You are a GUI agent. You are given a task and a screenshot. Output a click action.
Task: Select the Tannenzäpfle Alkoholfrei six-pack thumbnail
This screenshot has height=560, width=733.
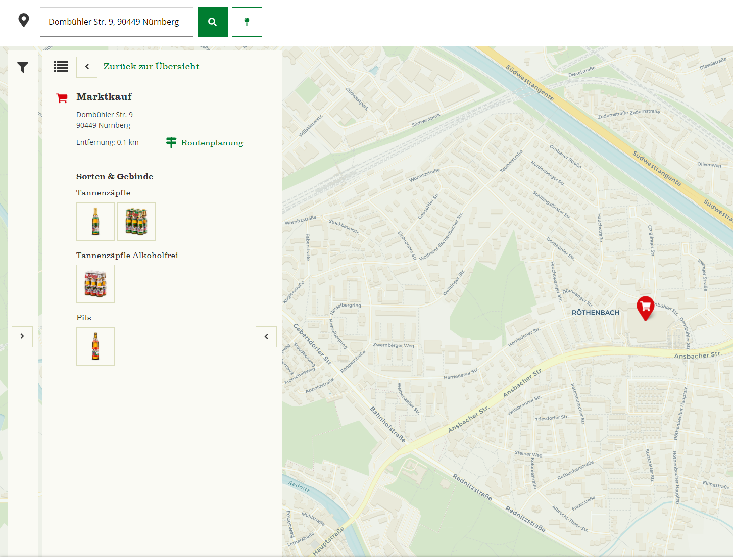point(95,284)
